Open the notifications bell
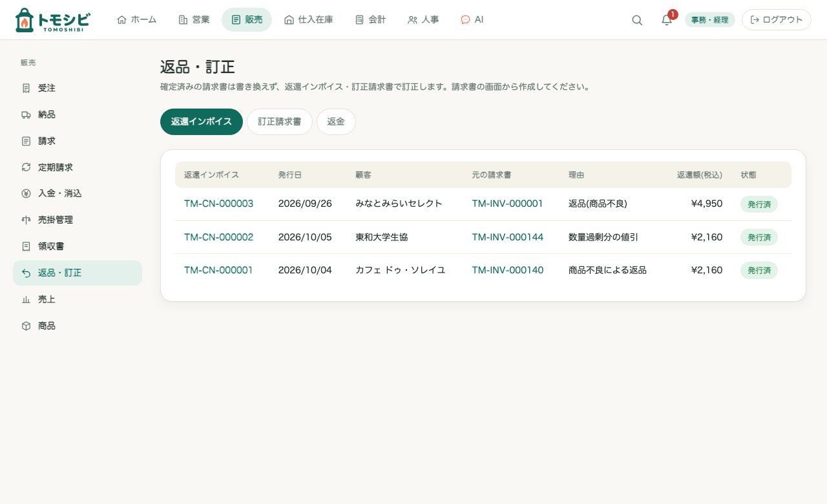 tap(667, 20)
